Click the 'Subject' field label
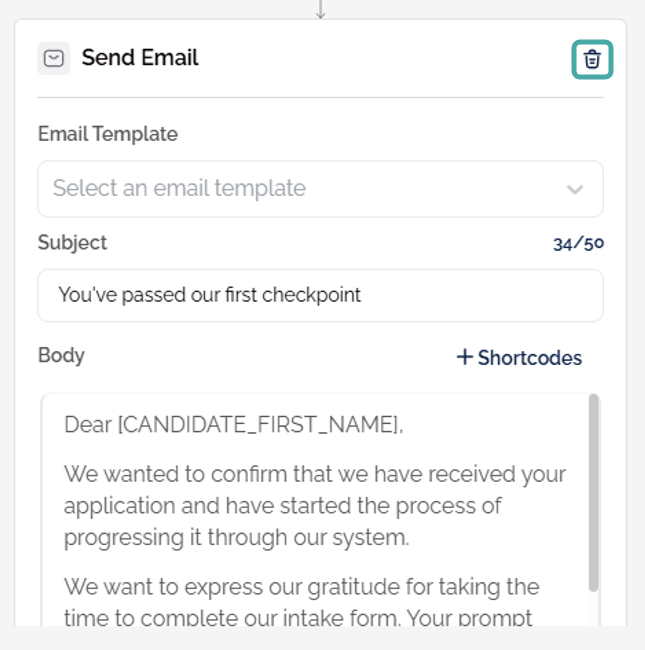645x650 pixels. (72, 242)
